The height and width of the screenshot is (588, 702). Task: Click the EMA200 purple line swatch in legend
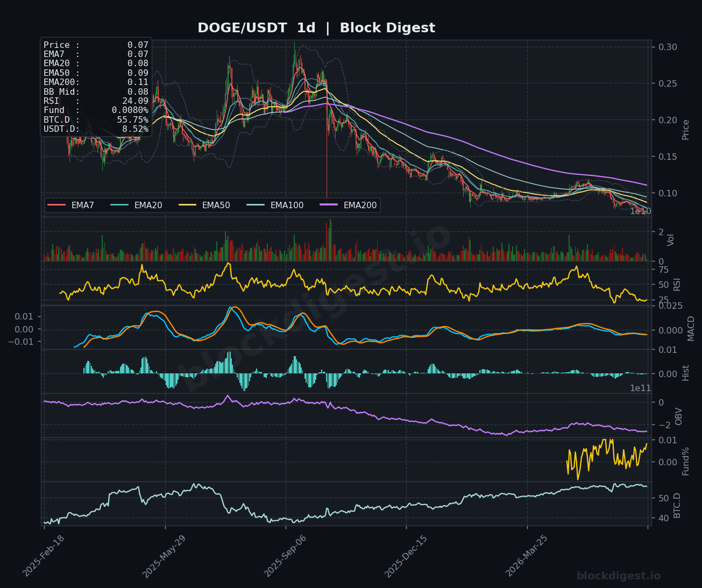(329, 205)
